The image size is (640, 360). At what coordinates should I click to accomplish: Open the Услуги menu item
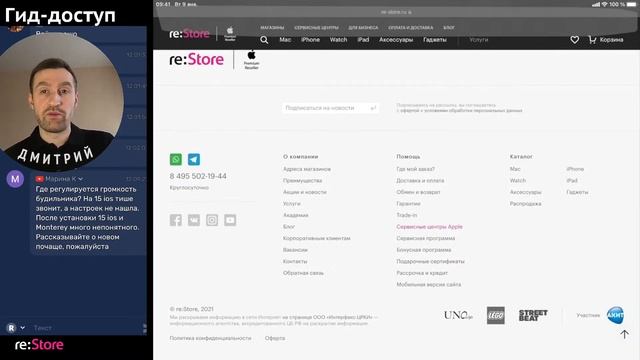[479, 40]
